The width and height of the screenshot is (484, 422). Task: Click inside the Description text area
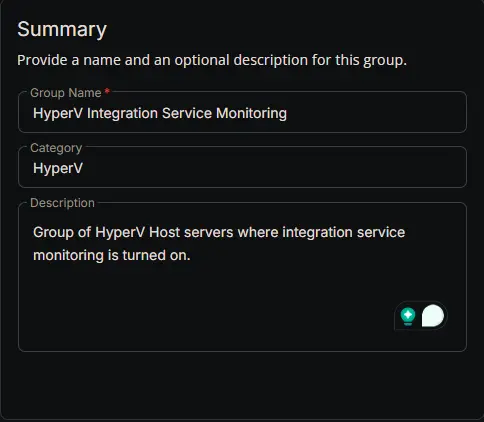[x=242, y=277]
